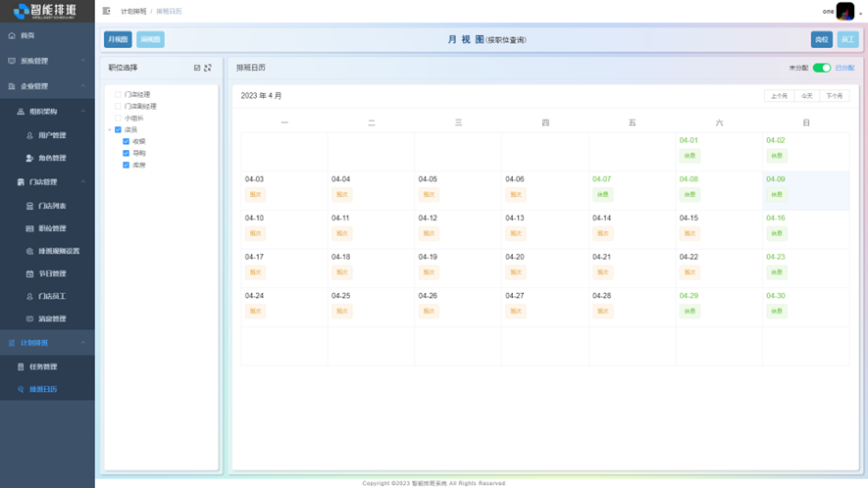Viewport: 868px width, 488px height.
Task: Select the 04-09 calendar day cell
Action: [806, 191]
